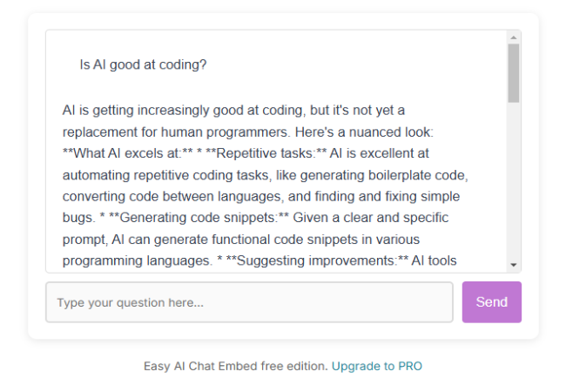The image size is (566, 392).
Task: Click the phrase 'functional code snippets'
Action: pyautogui.click(x=285, y=240)
